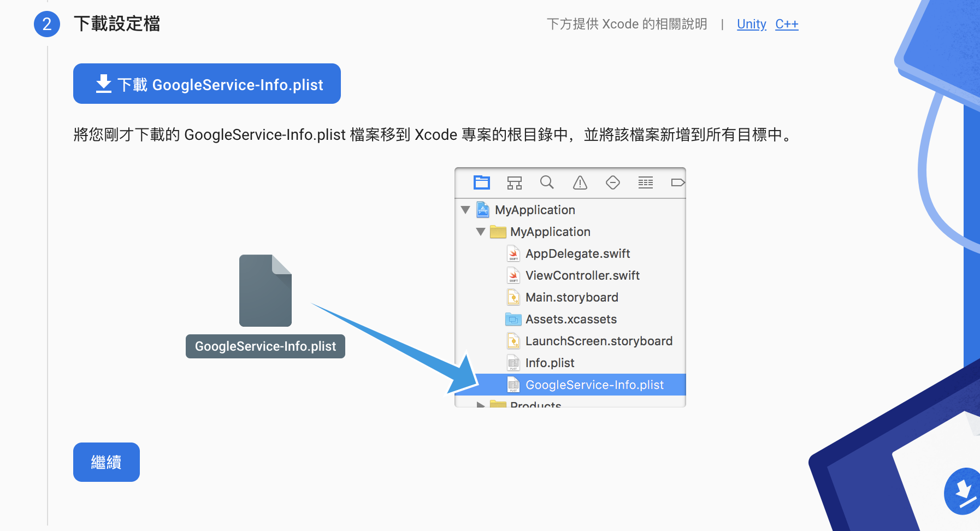980x531 pixels.
Task: Open the issue navigator warning icon
Action: [x=580, y=182]
